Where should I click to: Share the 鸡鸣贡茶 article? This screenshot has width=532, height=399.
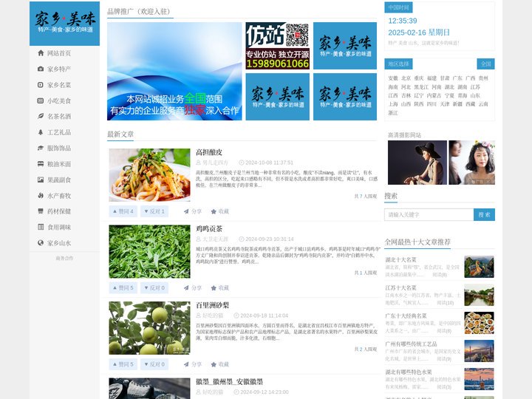pyautogui.click(x=193, y=287)
